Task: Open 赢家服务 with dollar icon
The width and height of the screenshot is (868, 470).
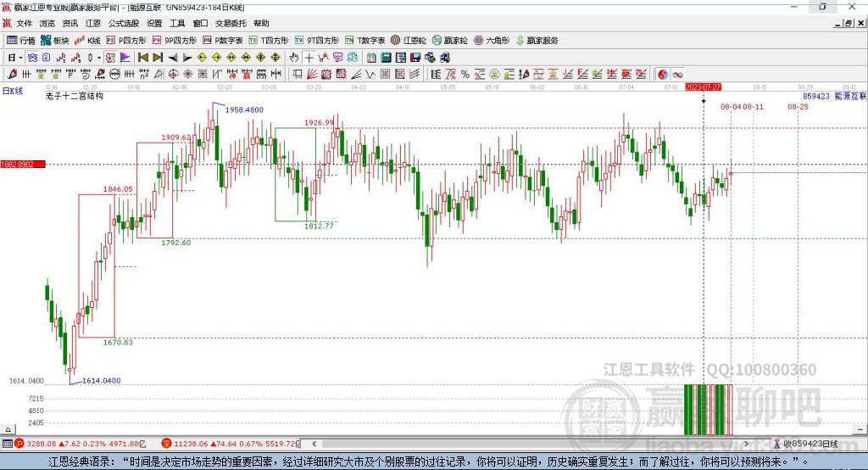Action: 537,41
